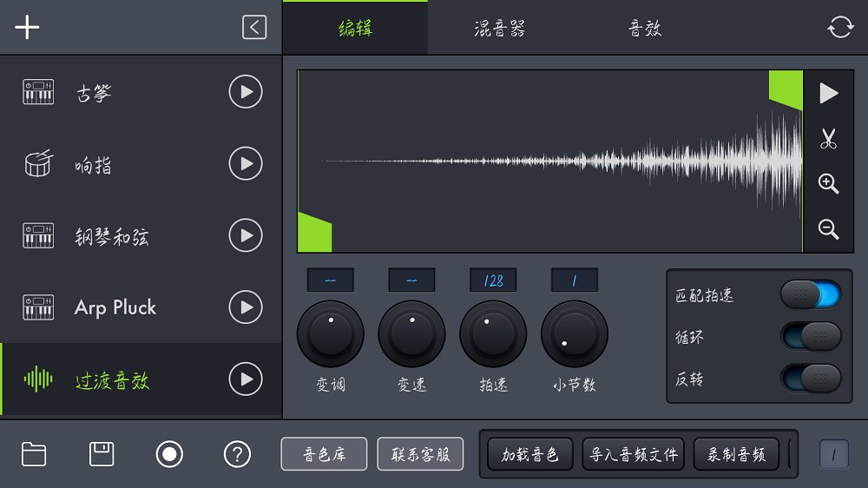Select the 过渡音效 waveform icon
The height and width of the screenshot is (488, 868).
coord(38,379)
